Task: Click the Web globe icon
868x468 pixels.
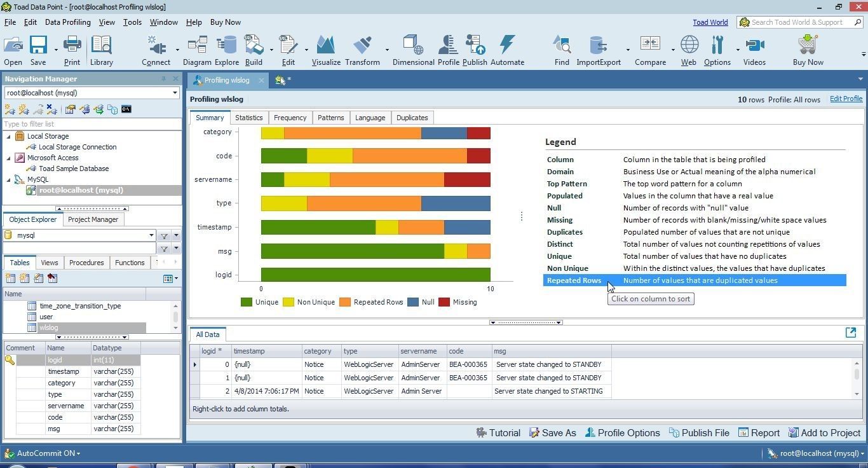Action: (689, 45)
